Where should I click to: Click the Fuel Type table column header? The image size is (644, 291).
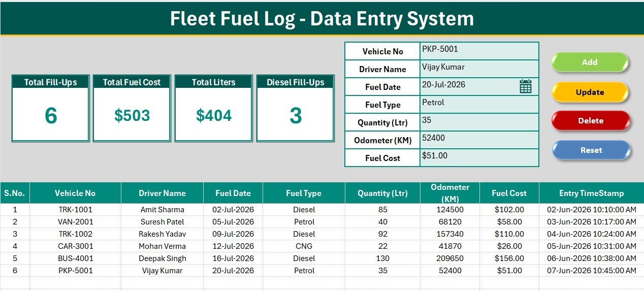[304, 193]
